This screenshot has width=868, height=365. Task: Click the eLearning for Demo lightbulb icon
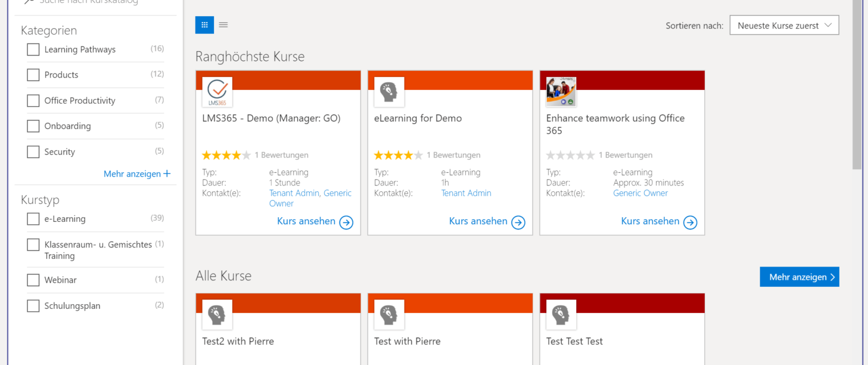[x=389, y=92]
